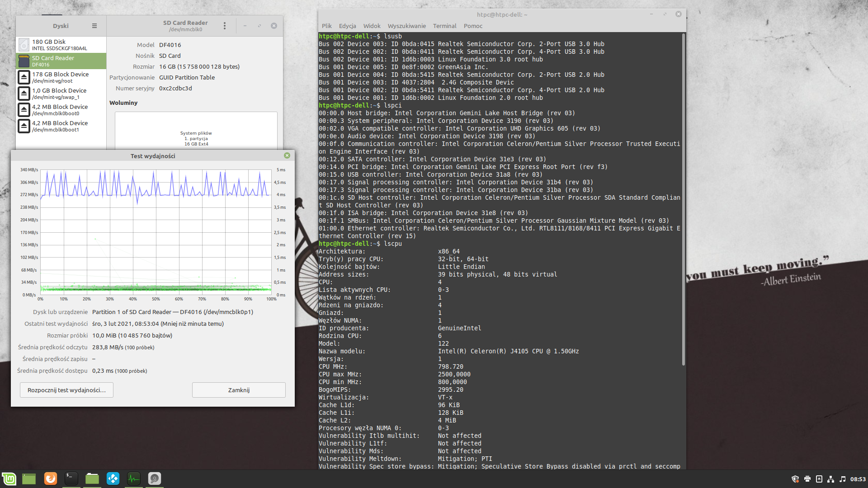The width and height of the screenshot is (868, 488).
Task: Open the Terminal menu in terminal window
Action: pos(445,26)
